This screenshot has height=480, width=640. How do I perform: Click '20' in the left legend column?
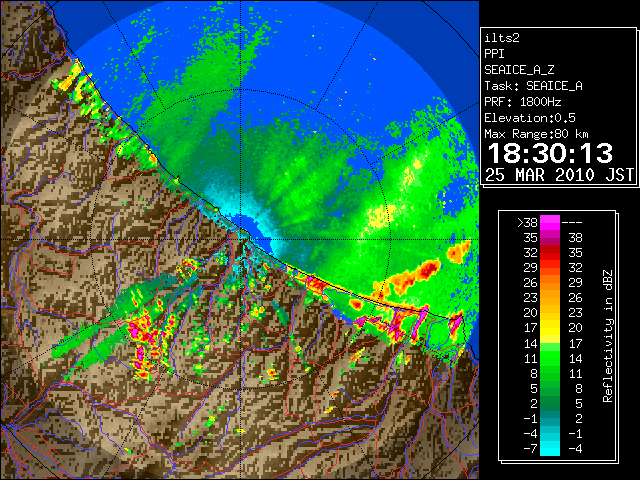point(531,313)
